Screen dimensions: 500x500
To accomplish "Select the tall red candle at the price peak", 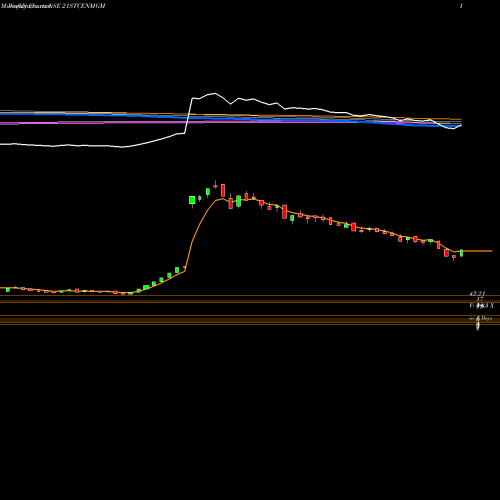I will (x=223, y=190).
